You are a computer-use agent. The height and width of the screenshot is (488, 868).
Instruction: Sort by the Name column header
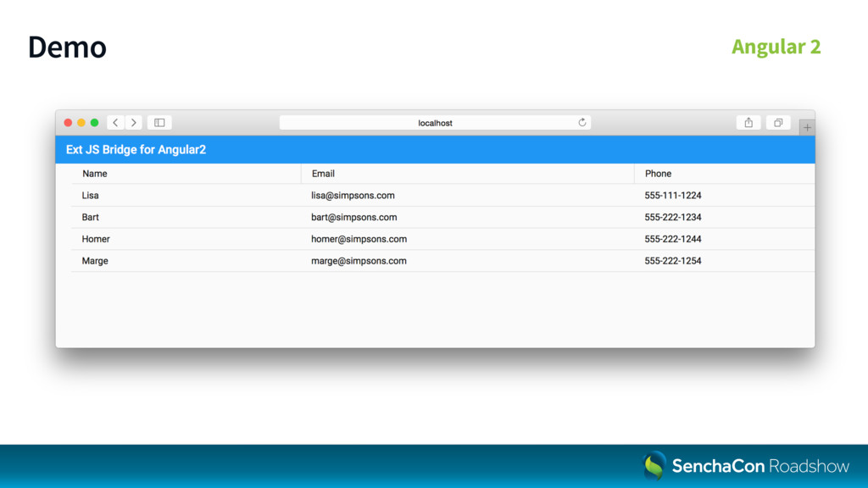point(186,174)
